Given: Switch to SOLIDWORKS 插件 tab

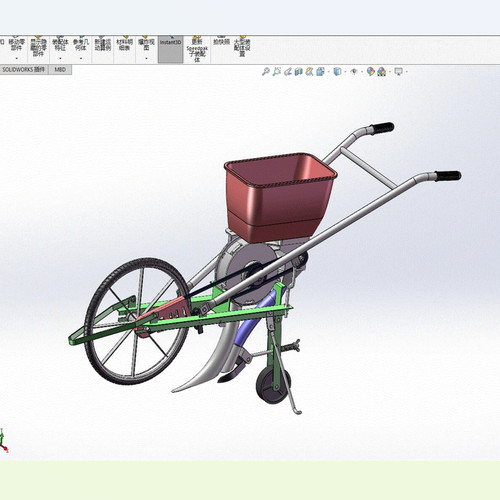Looking at the screenshot, I should (24, 70).
